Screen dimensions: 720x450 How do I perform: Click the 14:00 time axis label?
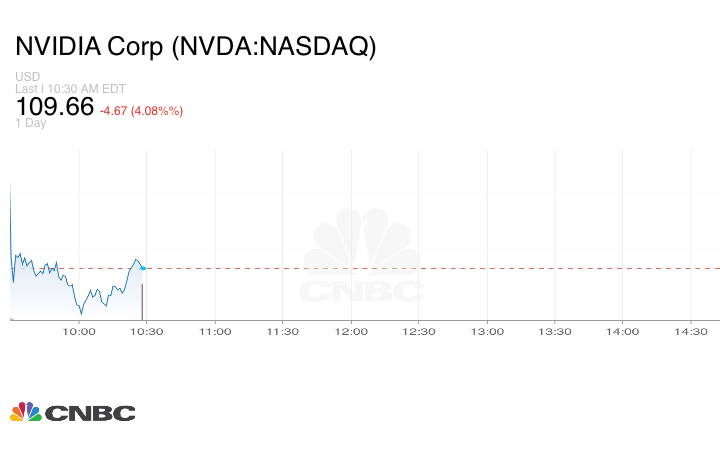623,331
